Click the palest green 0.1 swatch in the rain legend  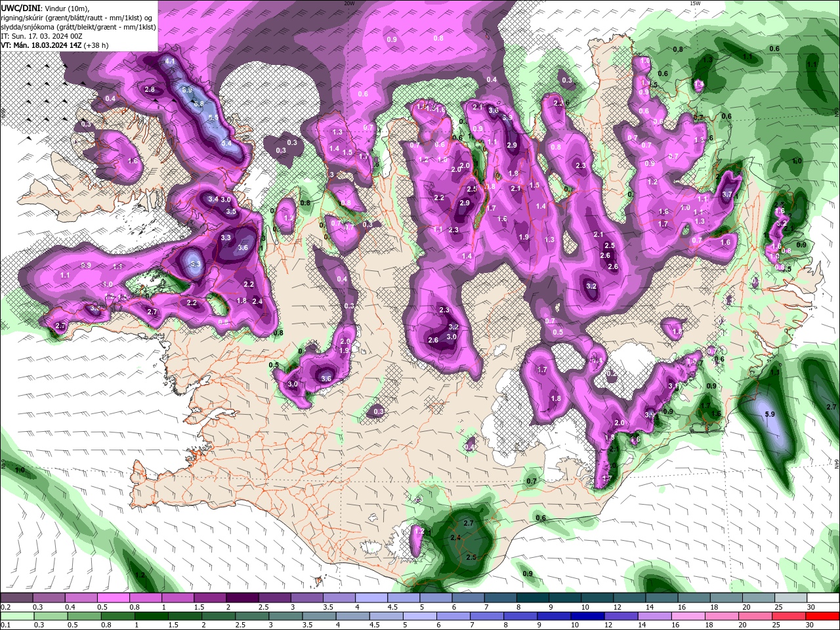16,616
